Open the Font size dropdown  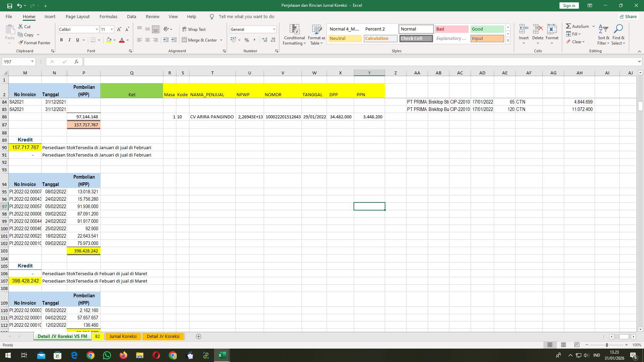tap(112, 29)
